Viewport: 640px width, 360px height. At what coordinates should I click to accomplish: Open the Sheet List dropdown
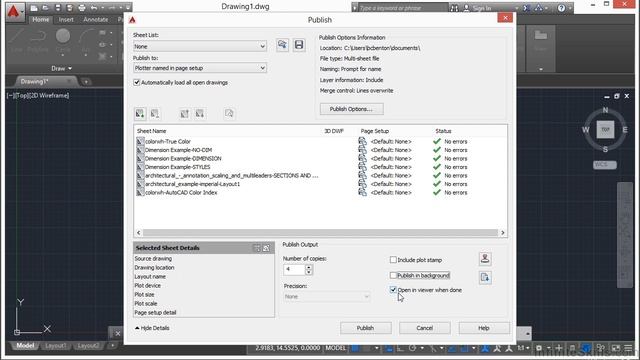(x=200, y=46)
